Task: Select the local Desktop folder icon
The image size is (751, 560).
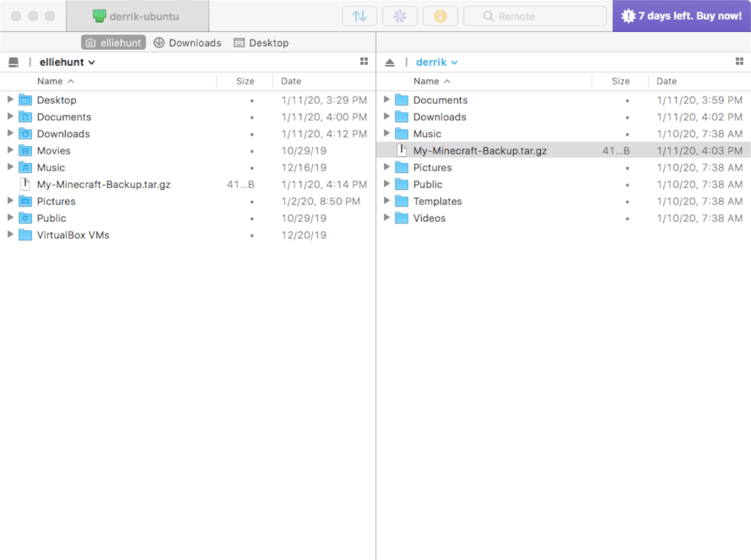Action: click(25, 99)
